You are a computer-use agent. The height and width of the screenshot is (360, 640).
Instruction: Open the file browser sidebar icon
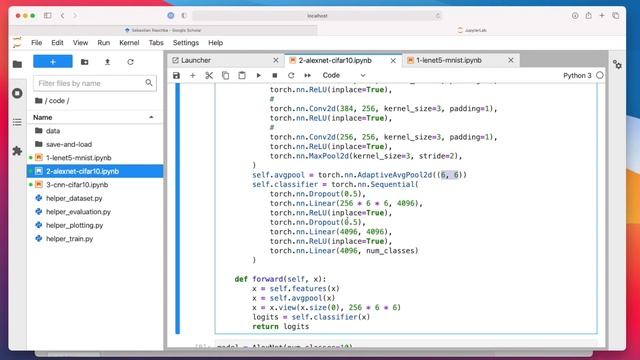[17, 64]
